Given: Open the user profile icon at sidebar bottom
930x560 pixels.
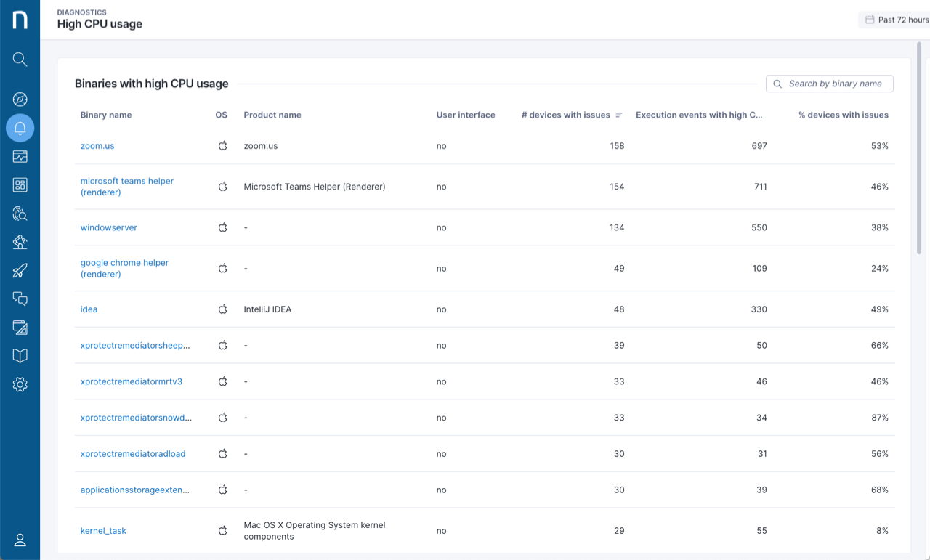Looking at the screenshot, I should (20, 540).
